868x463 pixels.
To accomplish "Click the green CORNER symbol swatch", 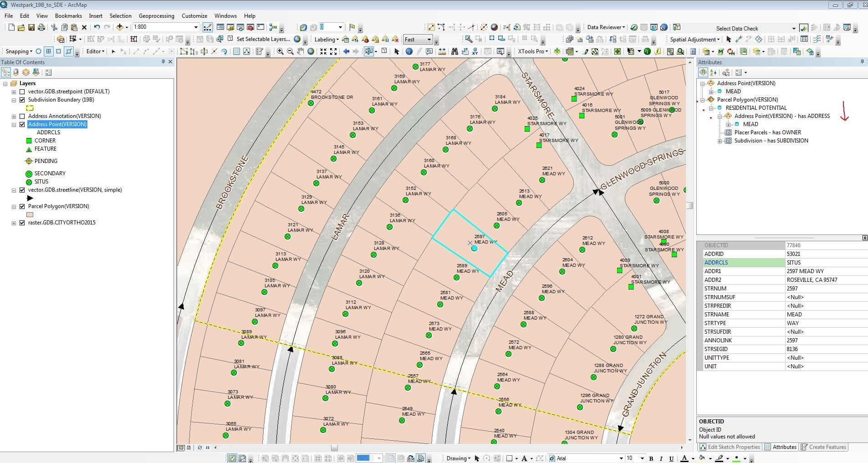I will [x=29, y=141].
